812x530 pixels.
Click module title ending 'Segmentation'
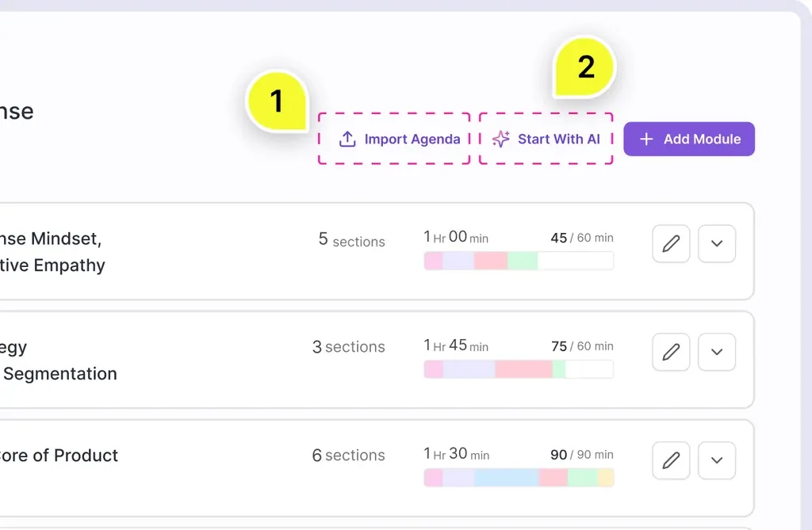coord(59,360)
